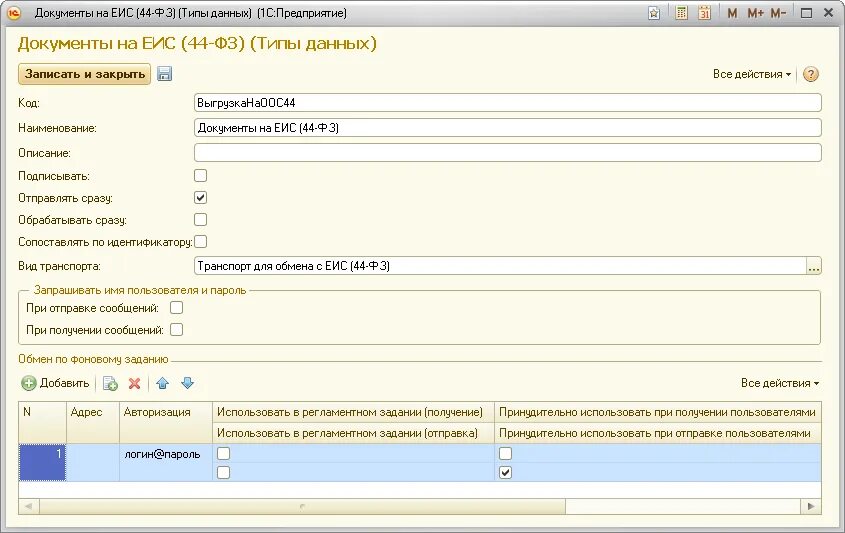Click header Принудительно использовать при получении пользователями
The width and height of the screenshot is (845, 533).
tap(657, 412)
